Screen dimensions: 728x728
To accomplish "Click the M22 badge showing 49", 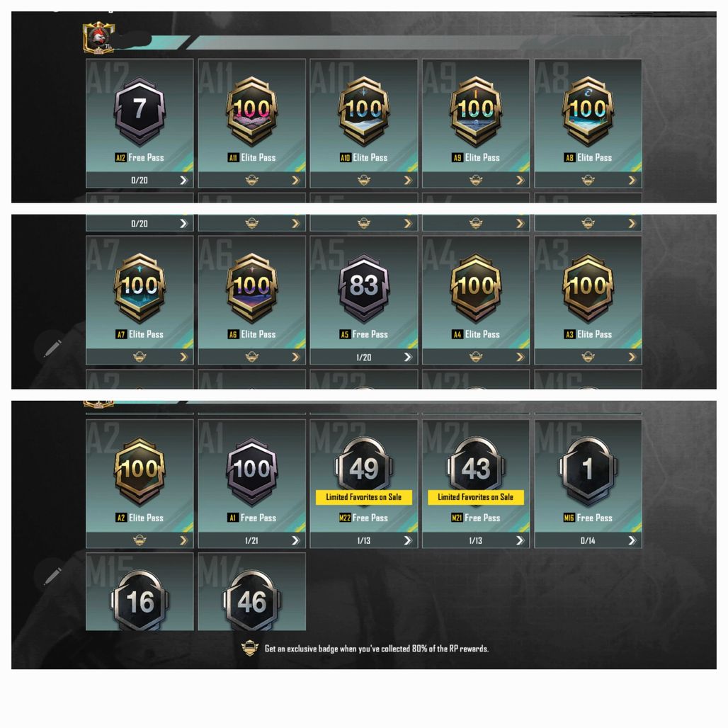I will pyautogui.click(x=363, y=466).
